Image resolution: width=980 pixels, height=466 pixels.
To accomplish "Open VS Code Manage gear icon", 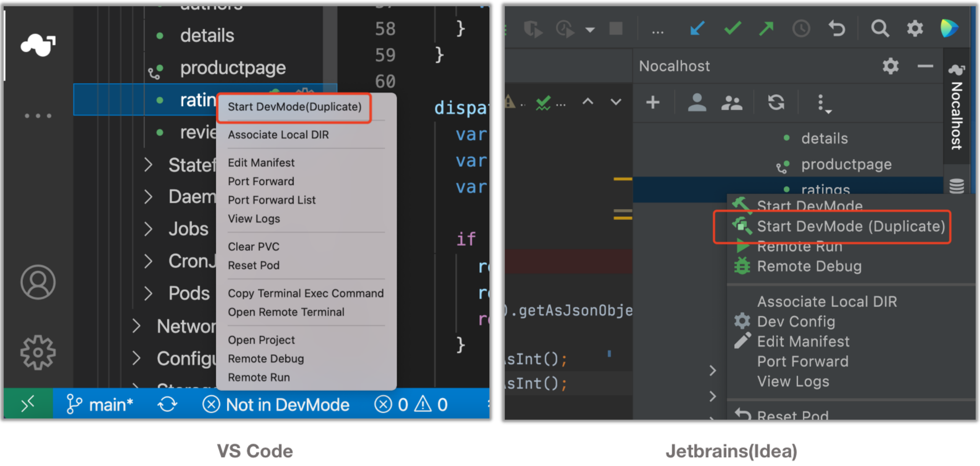I will pyautogui.click(x=38, y=353).
